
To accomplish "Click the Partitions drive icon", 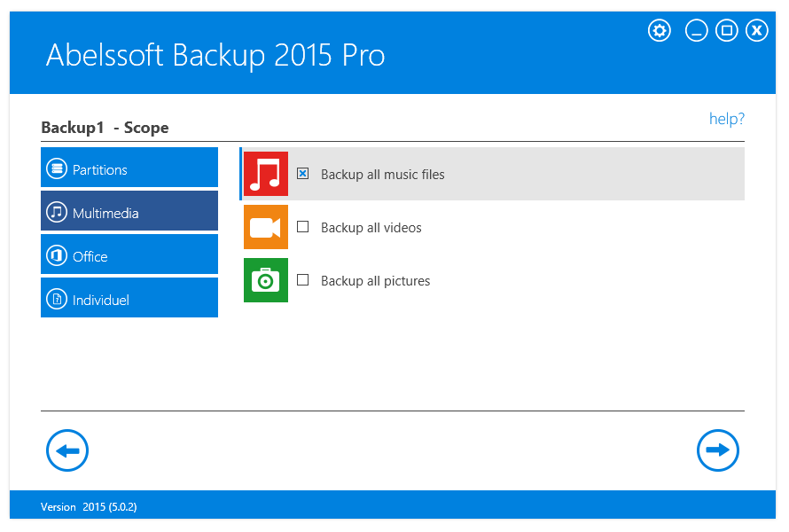I will (x=58, y=168).
